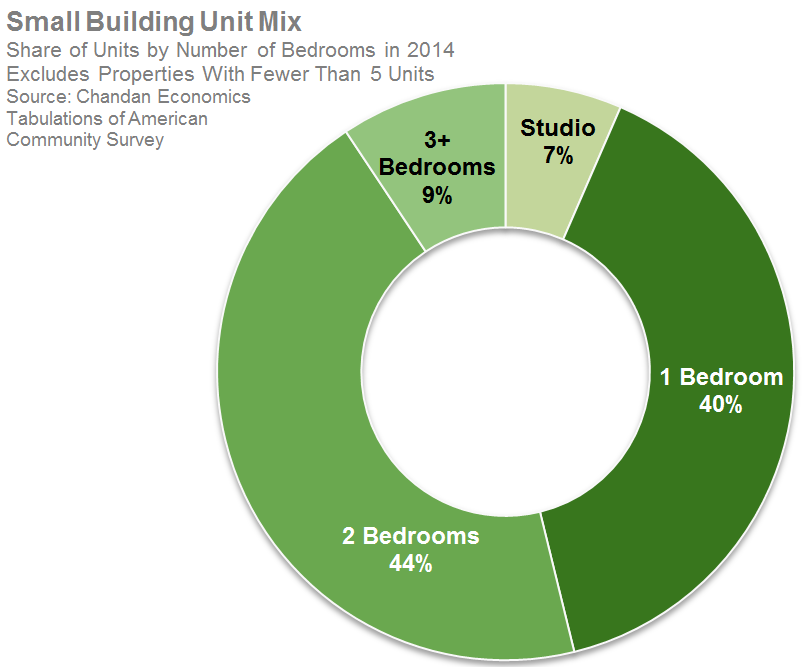
Task: Click the 1 Bedroom segment label text
Action: pos(721,378)
